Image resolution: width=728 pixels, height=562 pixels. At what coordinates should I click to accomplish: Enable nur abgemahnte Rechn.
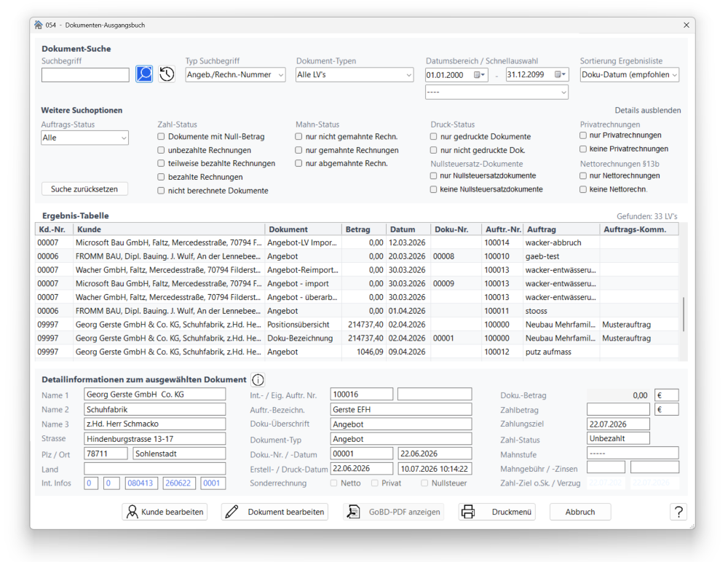(x=298, y=164)
